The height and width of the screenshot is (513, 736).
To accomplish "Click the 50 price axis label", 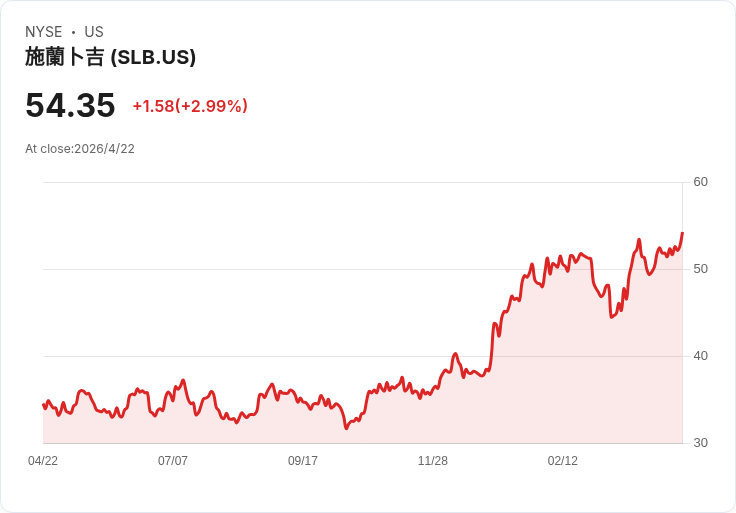I will pos(700,269).
